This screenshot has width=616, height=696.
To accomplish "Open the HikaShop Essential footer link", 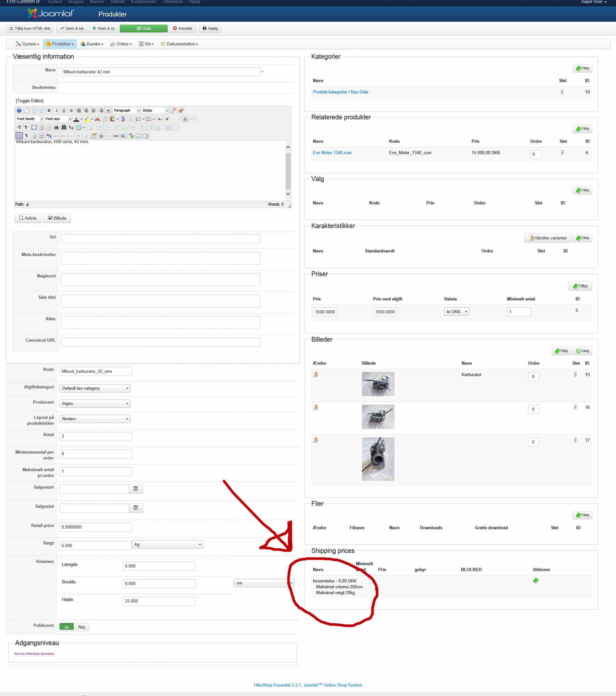I will point(308,685).
